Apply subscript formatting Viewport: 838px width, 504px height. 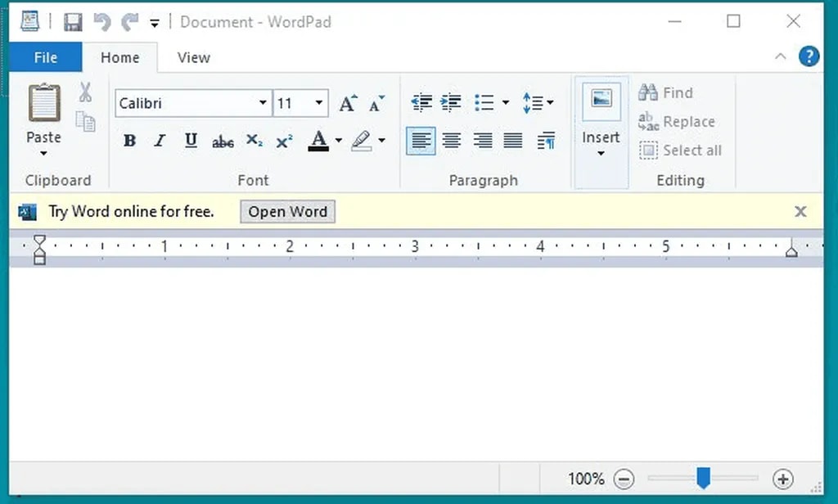coord(253,141)
